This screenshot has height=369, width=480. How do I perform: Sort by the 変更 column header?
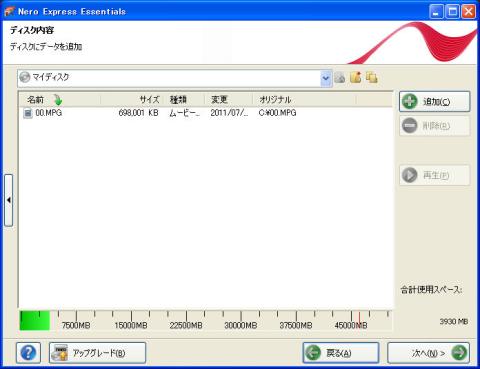pyautogui.click(x=229, y=100)
